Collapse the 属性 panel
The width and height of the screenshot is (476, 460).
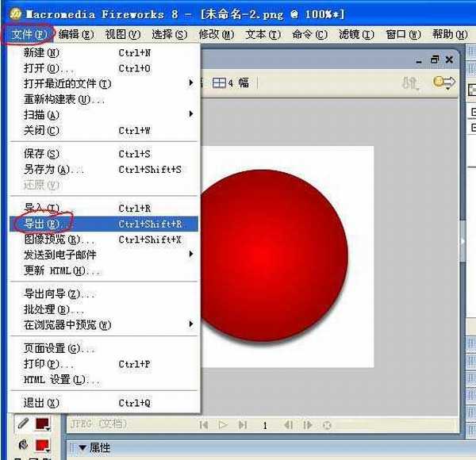point(83,448)
